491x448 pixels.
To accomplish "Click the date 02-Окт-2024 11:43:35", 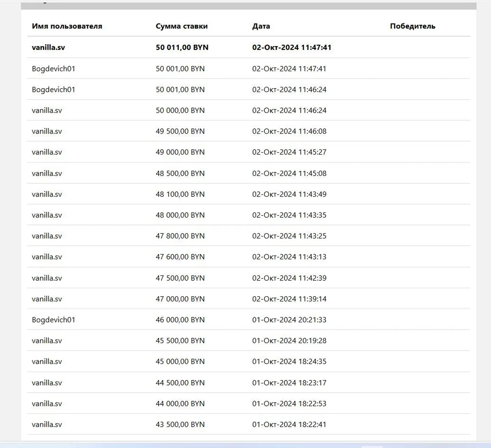I will tap(289, 215).
